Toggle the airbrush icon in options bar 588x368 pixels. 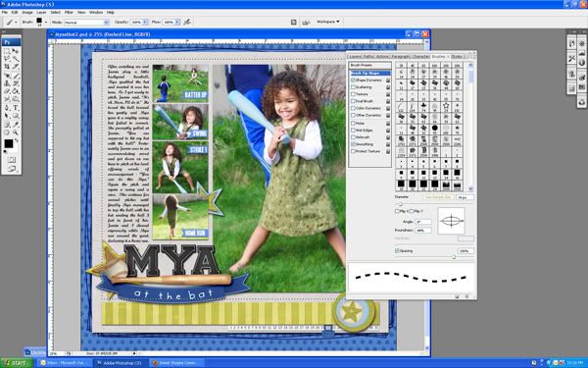(x=187, y=22)
